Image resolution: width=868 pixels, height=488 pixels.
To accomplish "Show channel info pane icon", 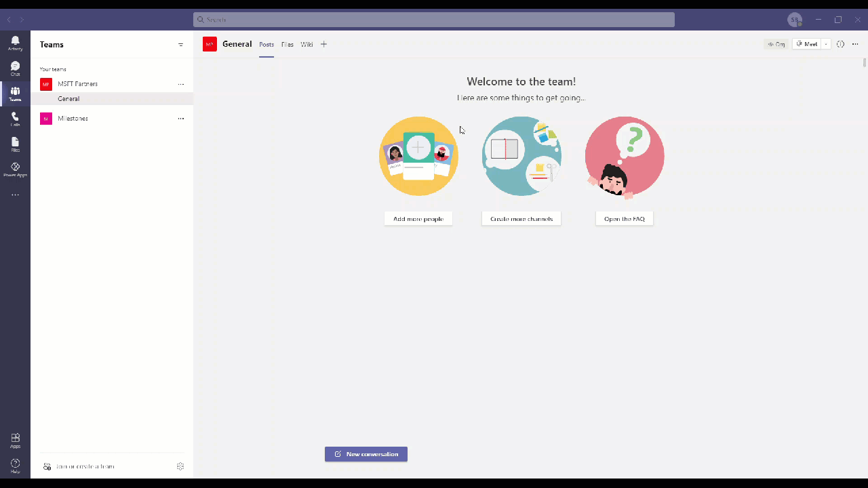I will tap(840, 44).
